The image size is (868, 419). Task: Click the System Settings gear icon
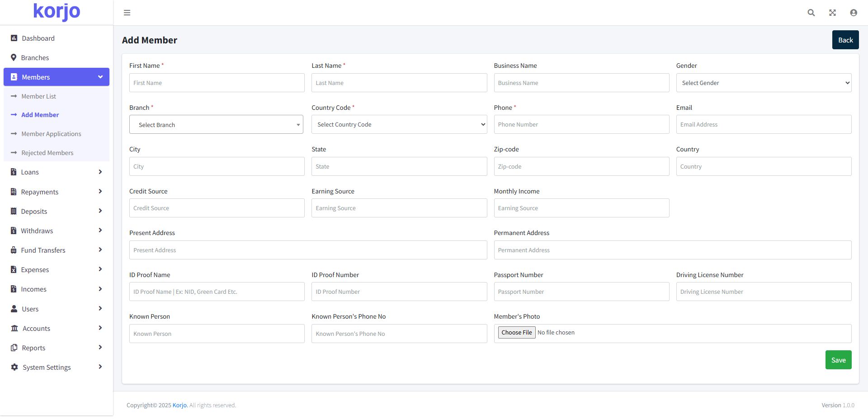[x=14, y=367]
